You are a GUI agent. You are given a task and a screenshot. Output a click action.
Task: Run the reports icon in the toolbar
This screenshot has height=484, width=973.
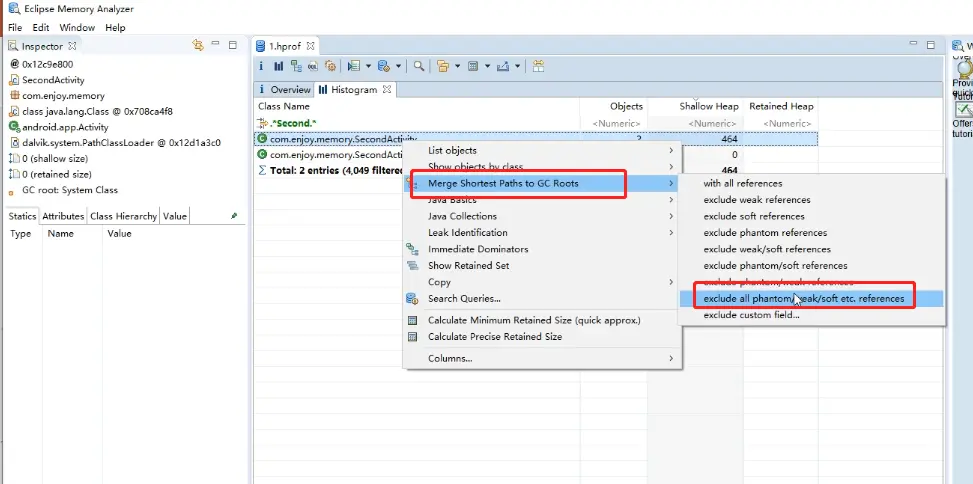(x=354, y=66)
